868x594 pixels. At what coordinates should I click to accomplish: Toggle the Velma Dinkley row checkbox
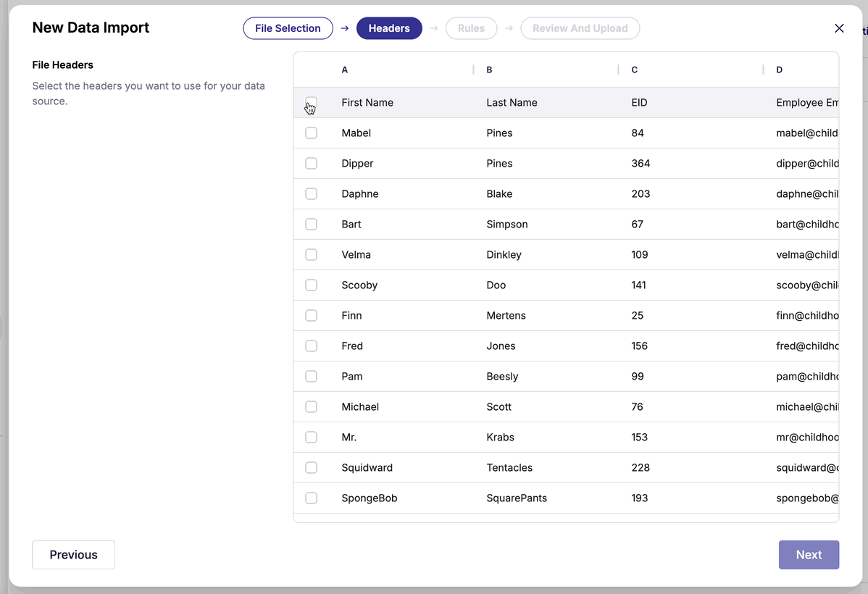point(311,255)
